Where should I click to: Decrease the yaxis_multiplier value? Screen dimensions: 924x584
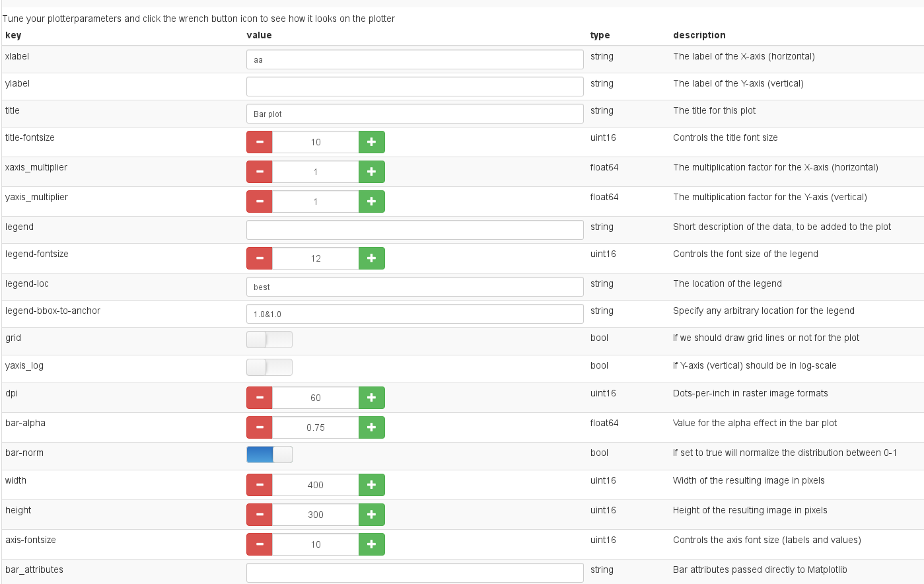[260, 201]
